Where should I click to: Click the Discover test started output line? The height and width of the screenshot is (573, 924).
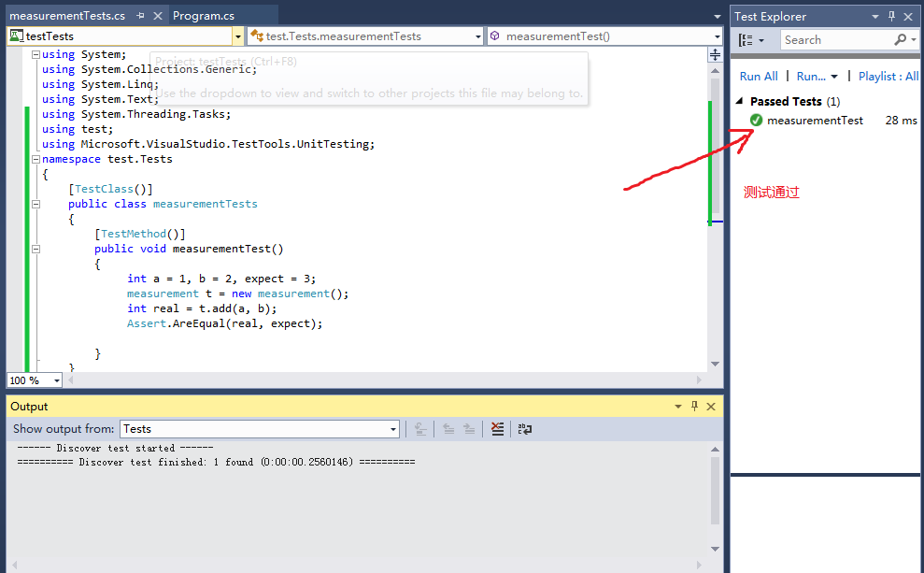(116, 449)
